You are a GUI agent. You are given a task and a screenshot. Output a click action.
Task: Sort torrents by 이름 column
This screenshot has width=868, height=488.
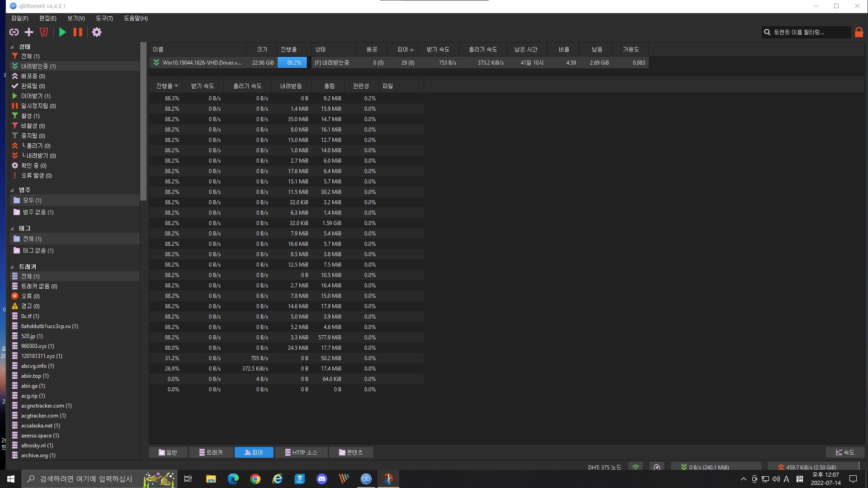pyautogui.click(x=198, y=49)
